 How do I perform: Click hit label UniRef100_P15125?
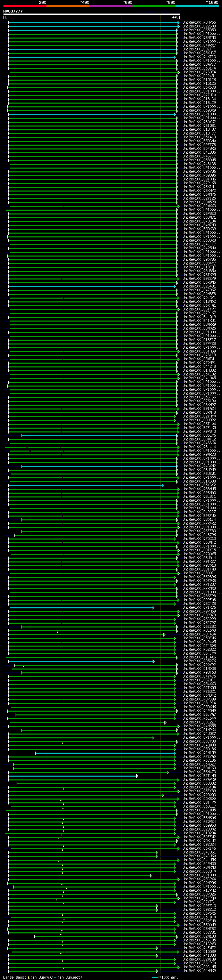(199, 83)
